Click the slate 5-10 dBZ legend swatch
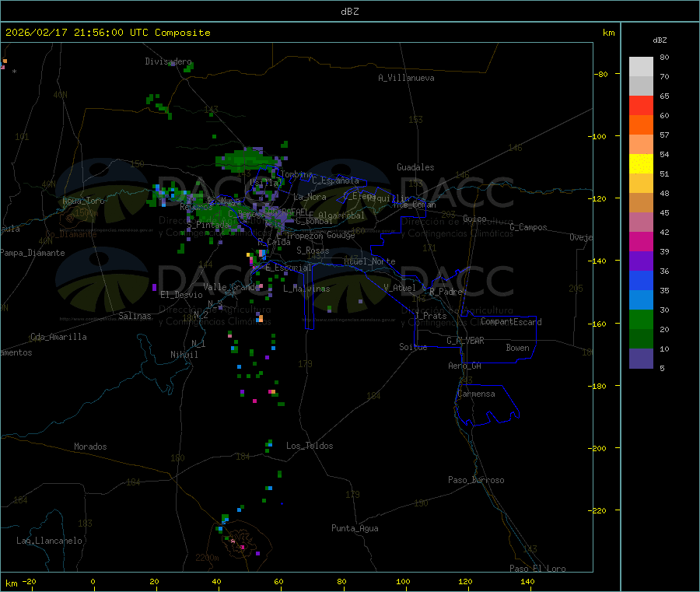 641,359
